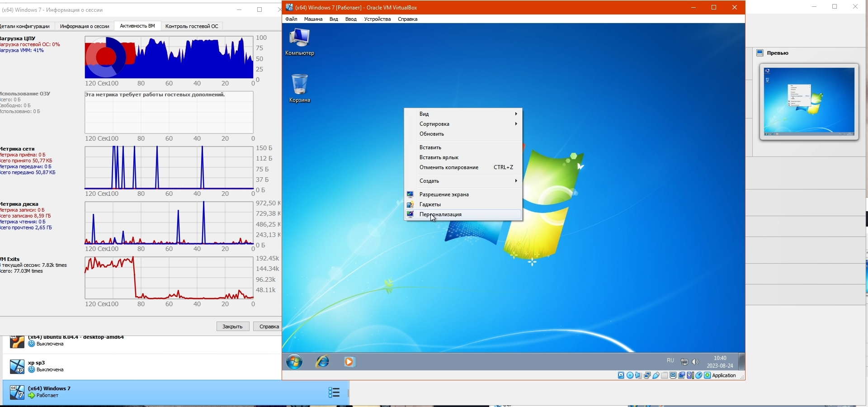The width and height of the screenshot is (868, 407).
Task: Open the machine tools menu for Windows 7
Action: pos(334,393)
